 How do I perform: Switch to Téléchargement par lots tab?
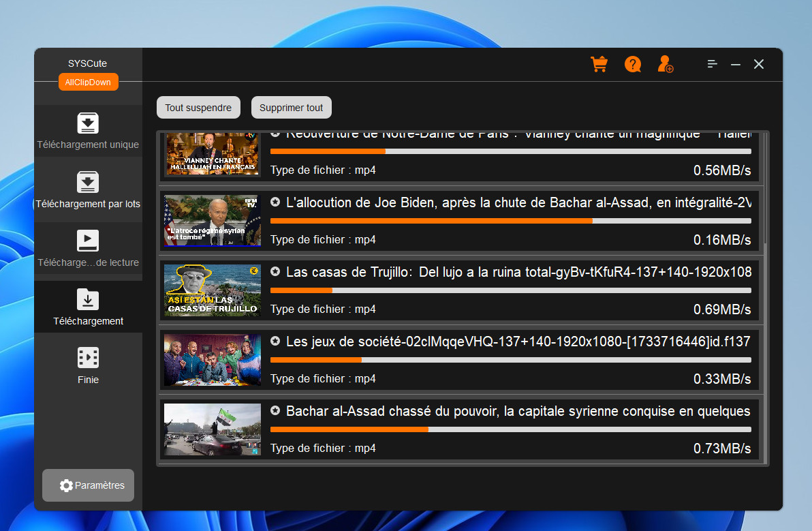(88, 190)
